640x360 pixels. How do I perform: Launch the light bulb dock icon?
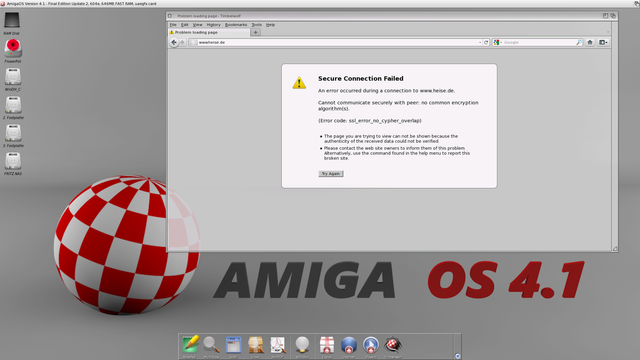point(302,345)
